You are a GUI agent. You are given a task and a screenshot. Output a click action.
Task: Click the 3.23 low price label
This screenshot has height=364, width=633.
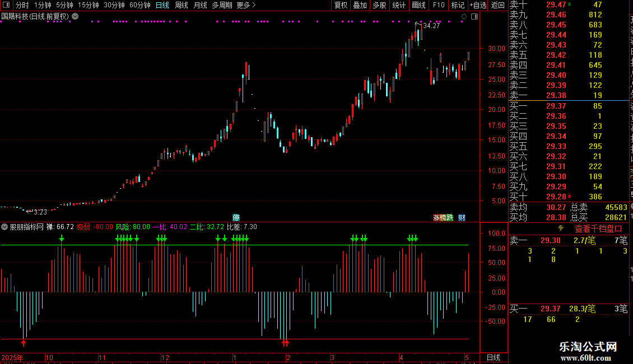point(40,212)
